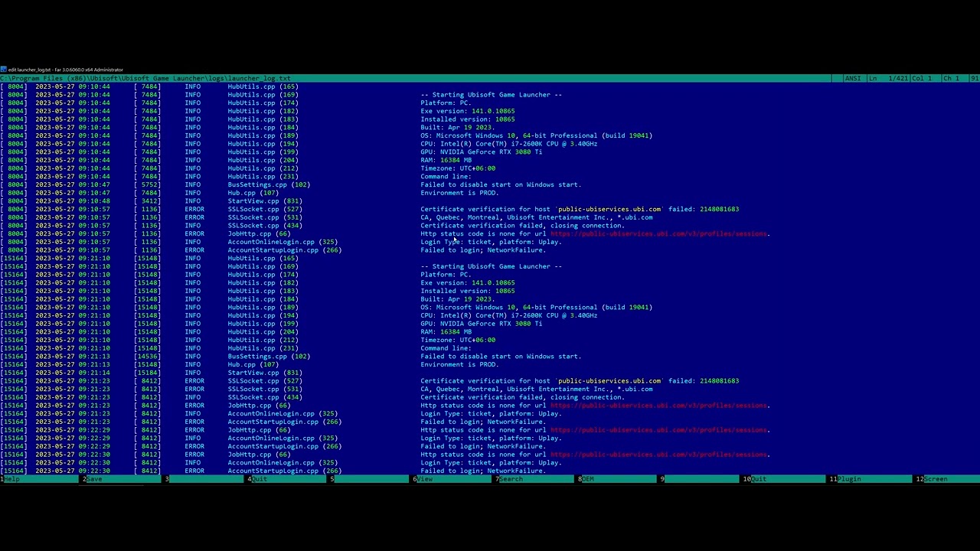Click the Col 1 status indicator
The width and height of the screenshot is (980, 551).
(923, 78)
